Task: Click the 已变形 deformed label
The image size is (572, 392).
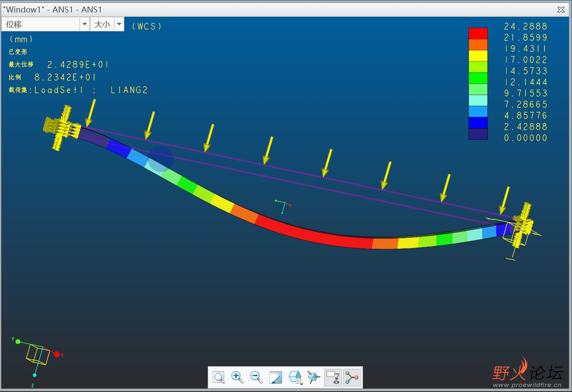Action: (18, 52)
